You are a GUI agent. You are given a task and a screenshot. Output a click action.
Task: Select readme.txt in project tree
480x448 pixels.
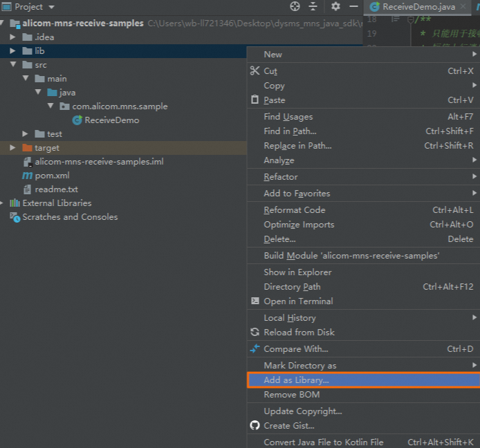pos(50,189)
